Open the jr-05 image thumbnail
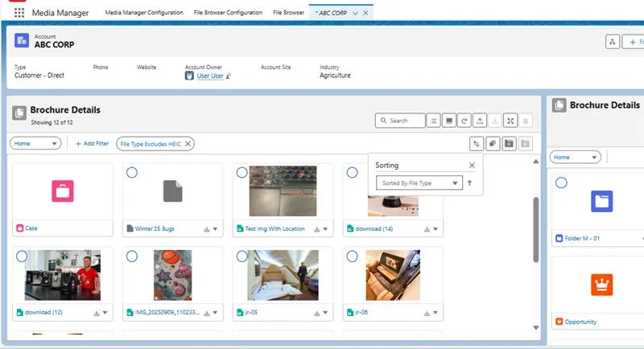The image size is (644, 349). [283, 275]
